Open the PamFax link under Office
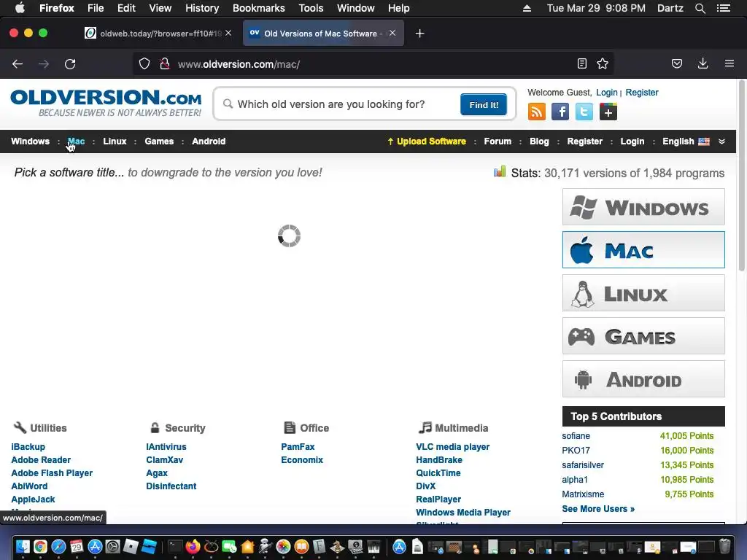The width and height of the screenshot is (747, 560). (x=298, y=447)
